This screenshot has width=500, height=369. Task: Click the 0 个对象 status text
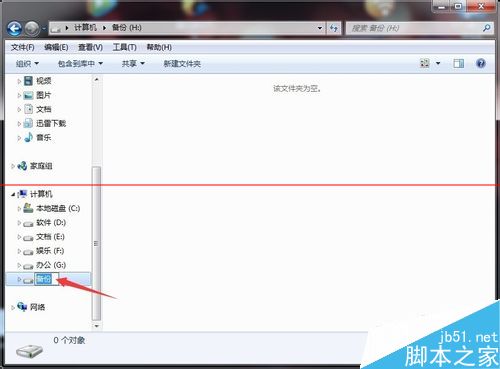point(69,340)
